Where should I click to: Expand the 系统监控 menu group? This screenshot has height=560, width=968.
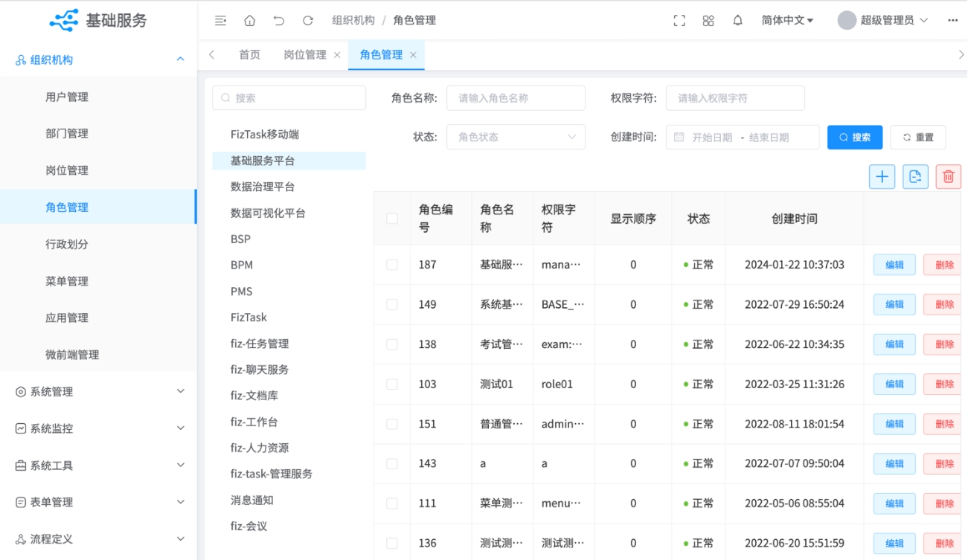[98, 428]
